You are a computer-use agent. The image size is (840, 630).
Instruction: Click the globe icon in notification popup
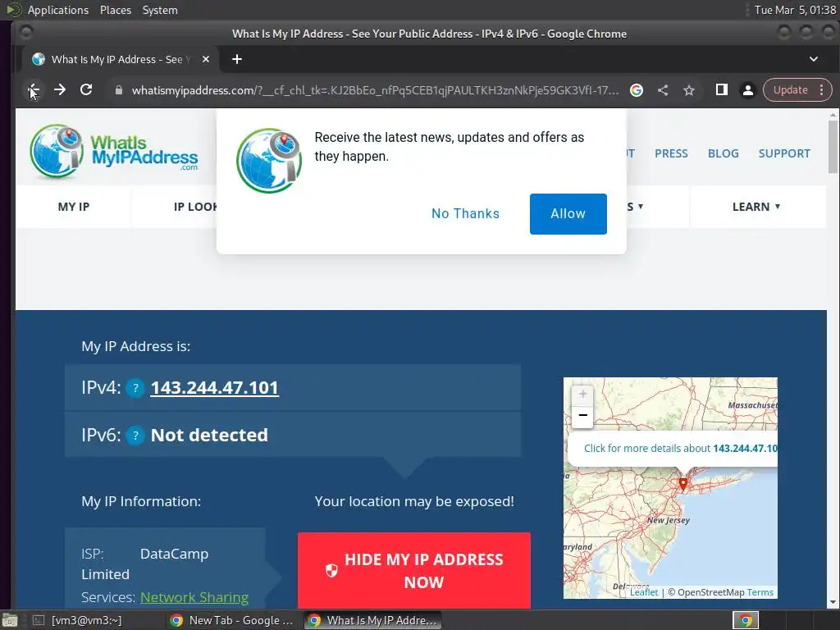coord(269,160)
